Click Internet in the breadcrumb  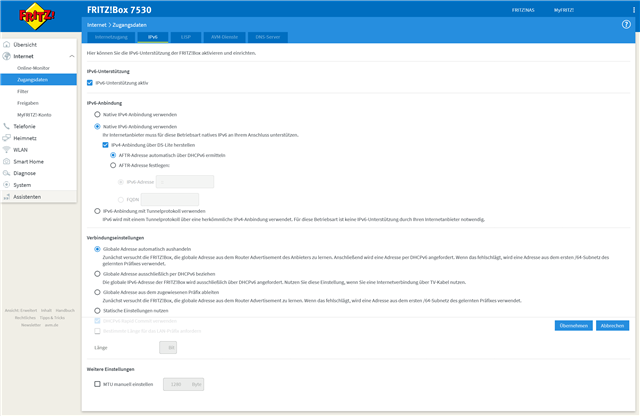click(x=97, y=25)
